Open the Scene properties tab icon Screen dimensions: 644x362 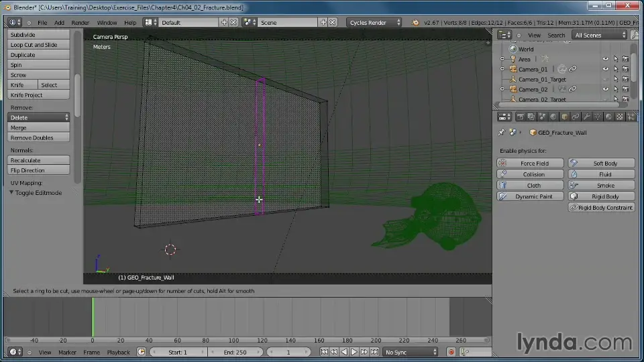(542, 117)
